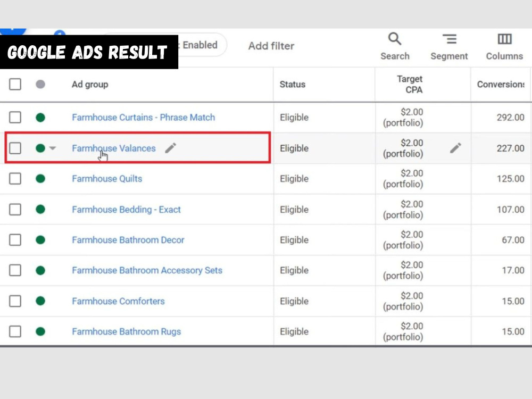Image resolution: width=532 pixels, height=399 pixels.
Task: Click Target CPA $2.00 for Farmhouse Curtains row
Action: point(403,118)
